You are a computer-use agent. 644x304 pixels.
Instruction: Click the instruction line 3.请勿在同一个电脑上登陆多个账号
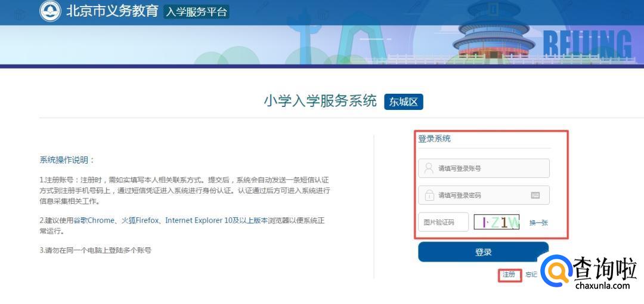pos(95,250)
